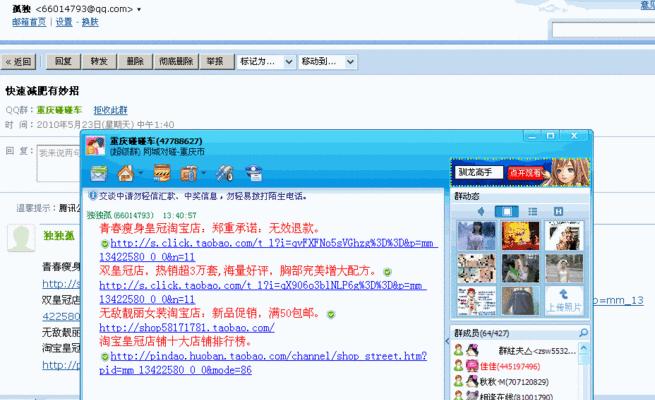
Task: Open the group mail icon in QQ toolbar
Action: click(x=99, y=173)
